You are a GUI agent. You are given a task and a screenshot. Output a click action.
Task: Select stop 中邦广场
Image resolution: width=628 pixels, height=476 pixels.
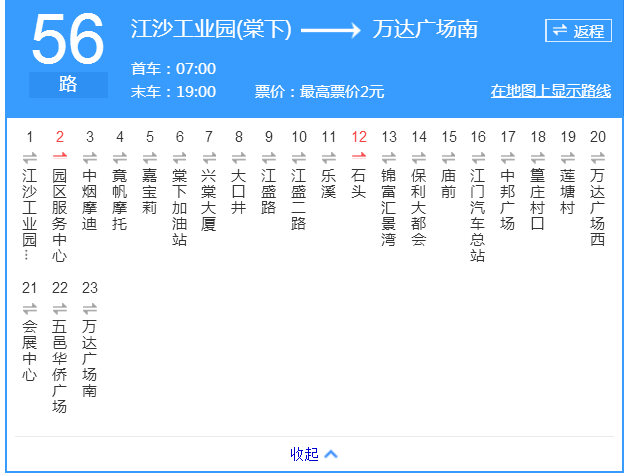(x=508, y=199)
